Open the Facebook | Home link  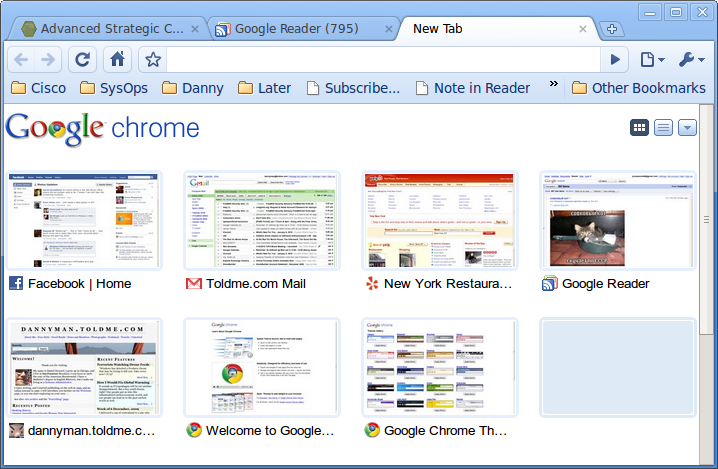pyautogui.click(x=79, y=283)
